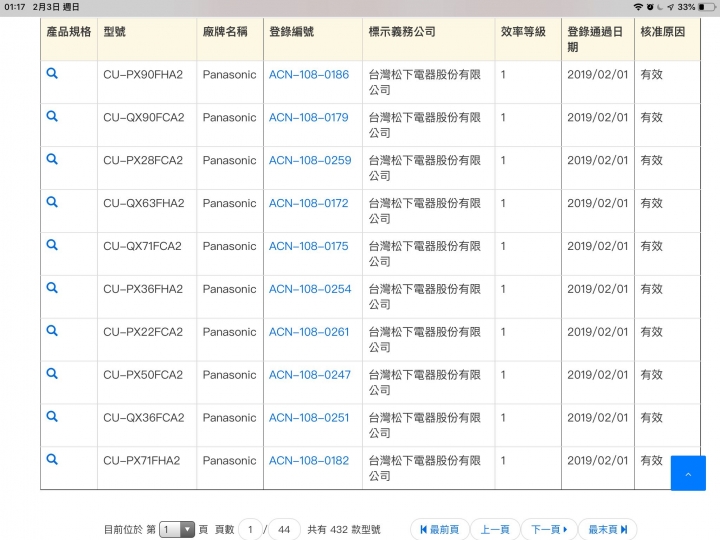Screen dimensions: 720x540
Task: Open spec details for CU-QX90FCA2 magnifier
Action: click(52, 116)
